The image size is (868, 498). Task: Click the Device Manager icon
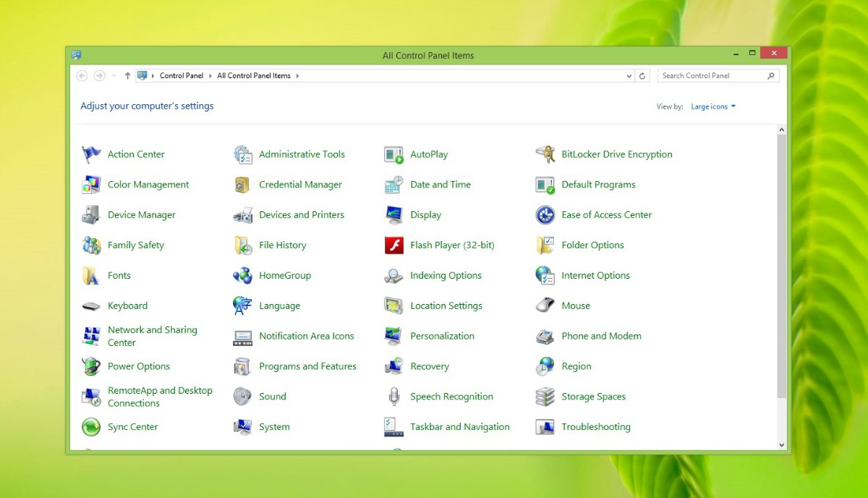point(91,215)
